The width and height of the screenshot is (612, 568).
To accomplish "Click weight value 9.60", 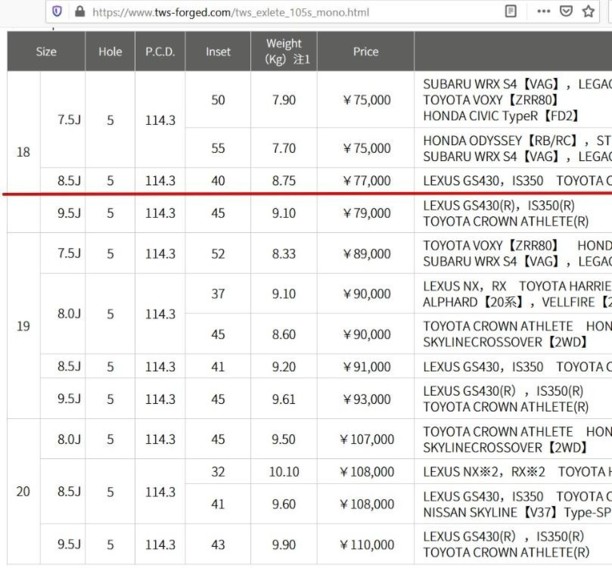I will coord(284,504).
